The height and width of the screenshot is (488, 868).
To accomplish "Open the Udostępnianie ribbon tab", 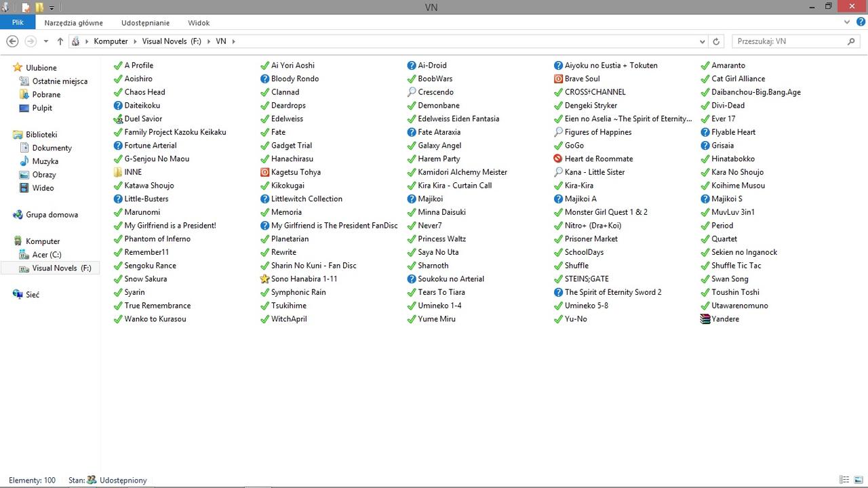I will click(x=145, y=22).
